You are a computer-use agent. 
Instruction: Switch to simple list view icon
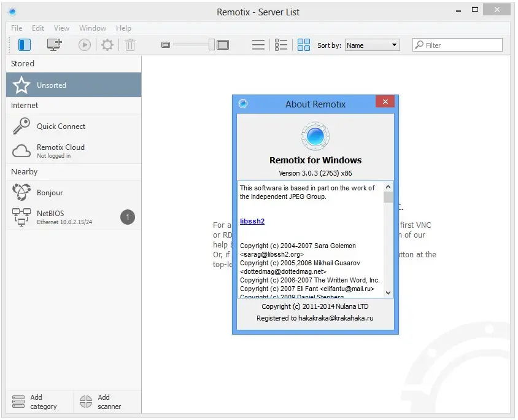[x=258, y=45]
